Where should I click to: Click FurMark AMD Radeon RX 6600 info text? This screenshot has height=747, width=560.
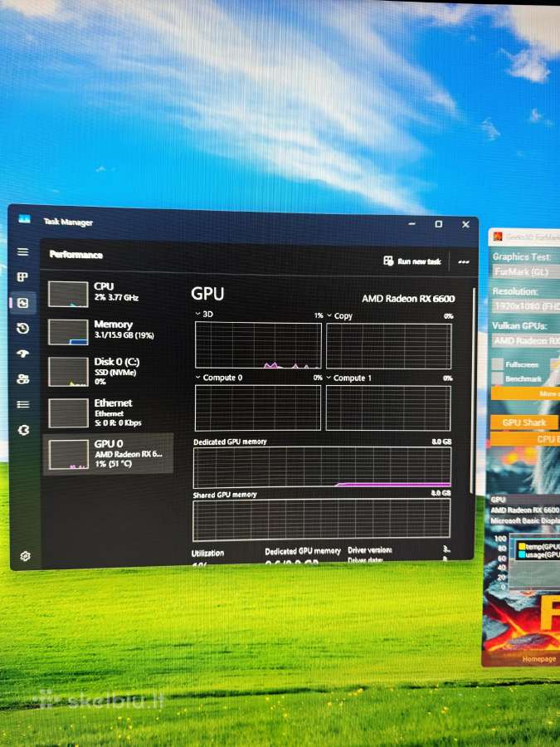(525, 510)
